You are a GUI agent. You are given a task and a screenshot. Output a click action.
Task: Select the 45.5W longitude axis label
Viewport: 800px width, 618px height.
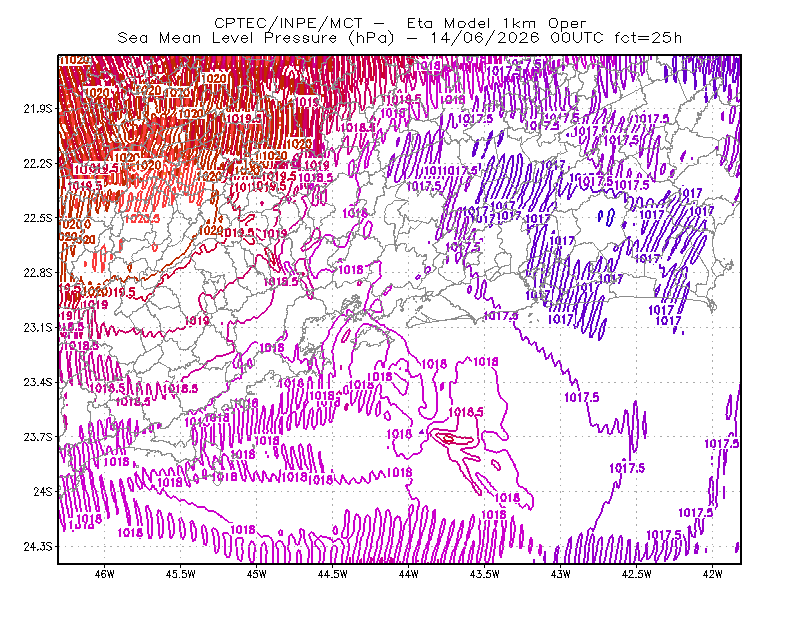(x=181, y=574)
